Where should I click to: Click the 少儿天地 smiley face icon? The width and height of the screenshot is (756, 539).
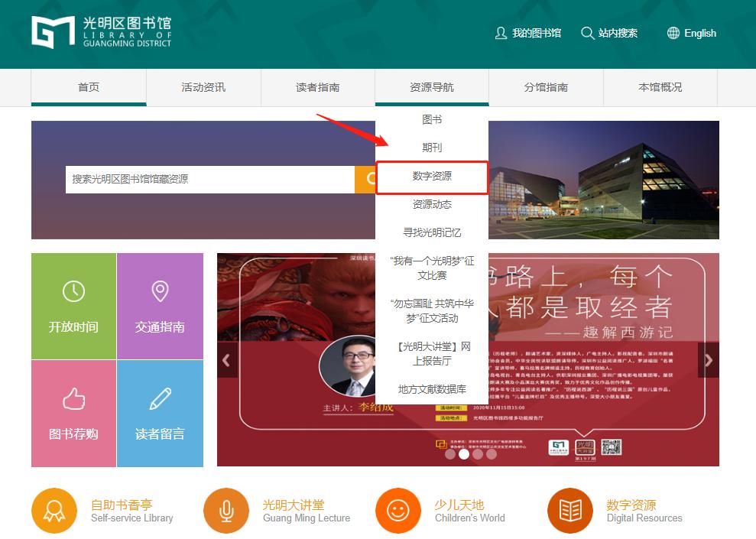pos(398,511)
